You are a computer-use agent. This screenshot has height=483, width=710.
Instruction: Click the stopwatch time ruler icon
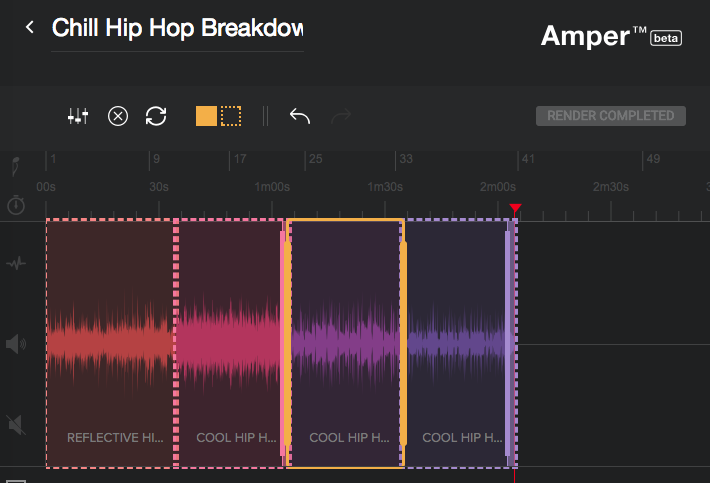pos(16,205)
